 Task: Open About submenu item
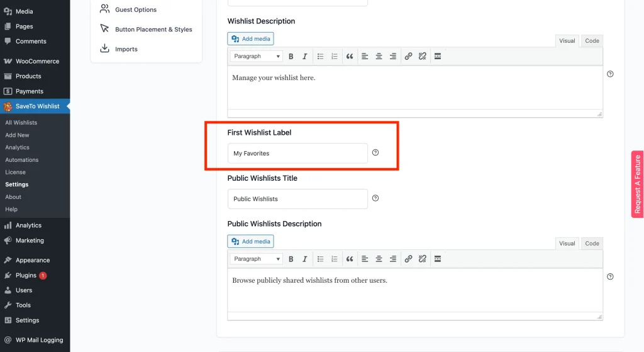coord(13,197)
